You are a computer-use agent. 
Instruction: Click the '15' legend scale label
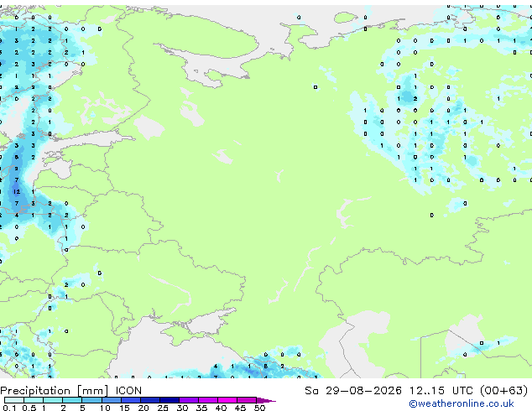(x=124, y=408)
